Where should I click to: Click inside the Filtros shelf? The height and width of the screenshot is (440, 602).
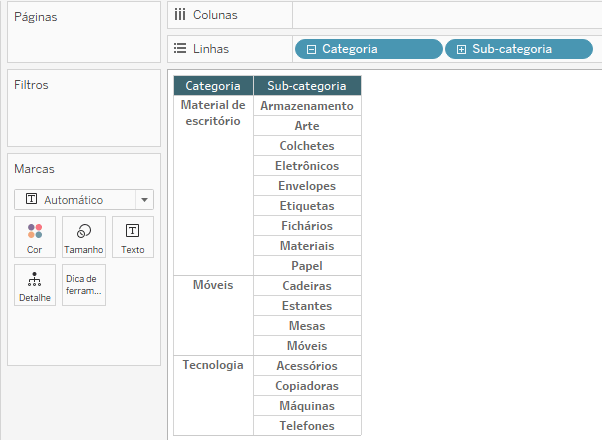[83, 115]
